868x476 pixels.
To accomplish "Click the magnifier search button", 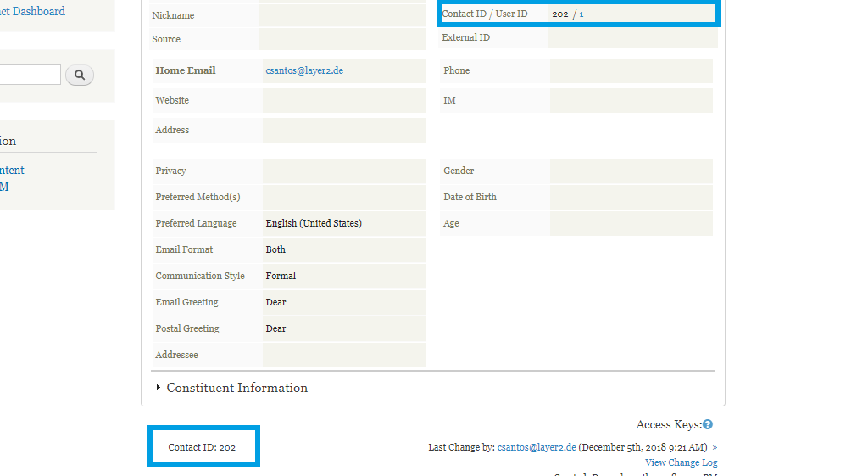I will pos(80,76).
